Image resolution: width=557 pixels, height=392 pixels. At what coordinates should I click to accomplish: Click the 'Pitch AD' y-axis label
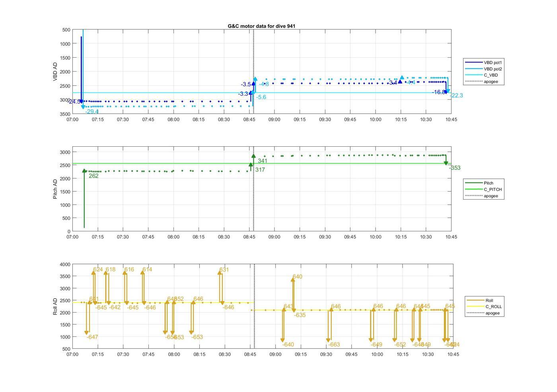click(x=55, y=189)
